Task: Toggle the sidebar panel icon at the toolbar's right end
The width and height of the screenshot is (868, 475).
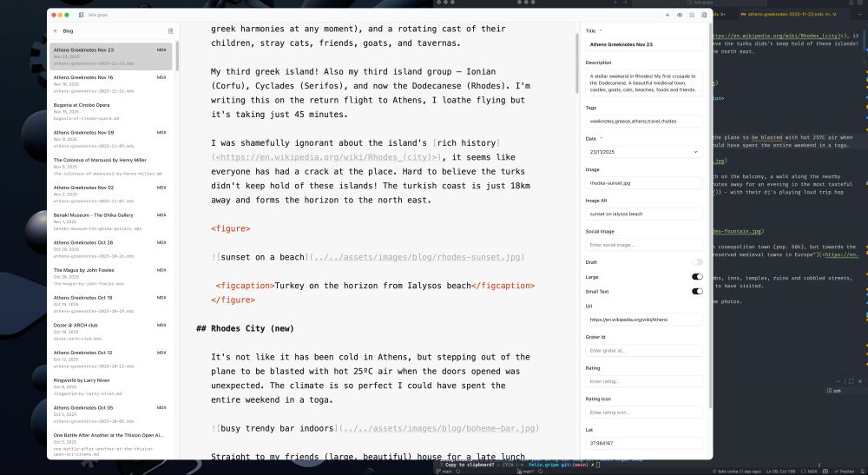Action: click(704, 15)
